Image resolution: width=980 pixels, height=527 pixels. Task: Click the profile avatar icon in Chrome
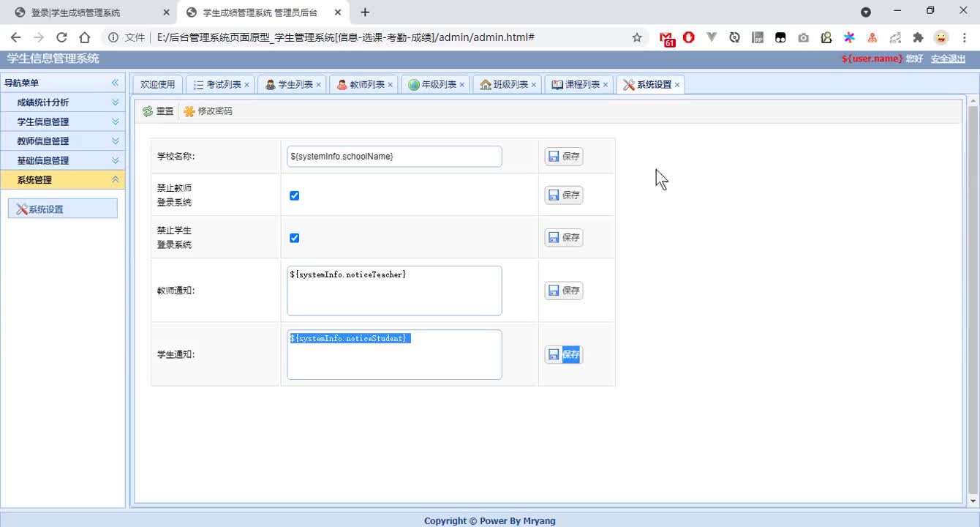tap(942, 37)
